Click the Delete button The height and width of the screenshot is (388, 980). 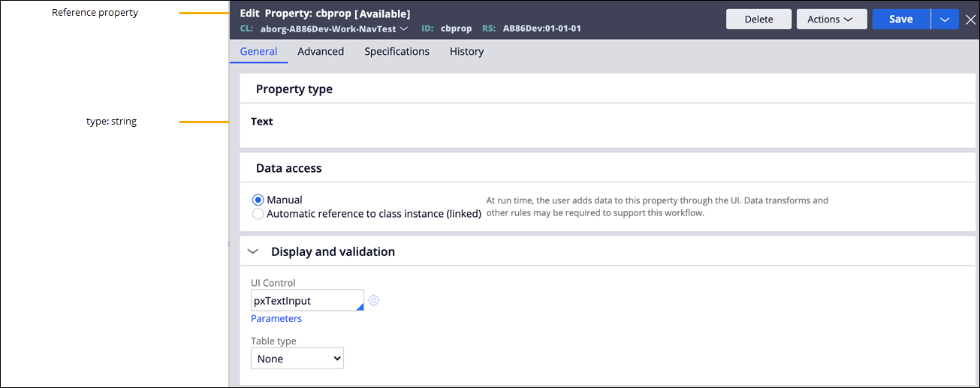point(758,20)
